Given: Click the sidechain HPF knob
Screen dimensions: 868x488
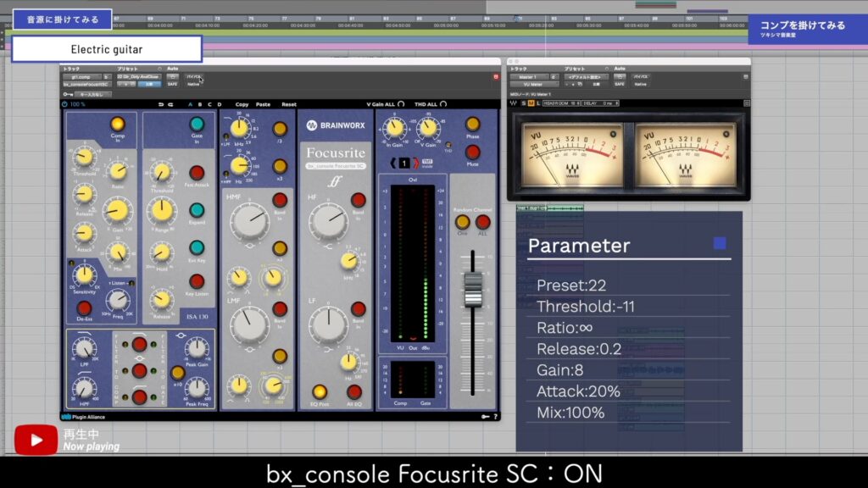Looking at the screenshot, I should 84,389.
